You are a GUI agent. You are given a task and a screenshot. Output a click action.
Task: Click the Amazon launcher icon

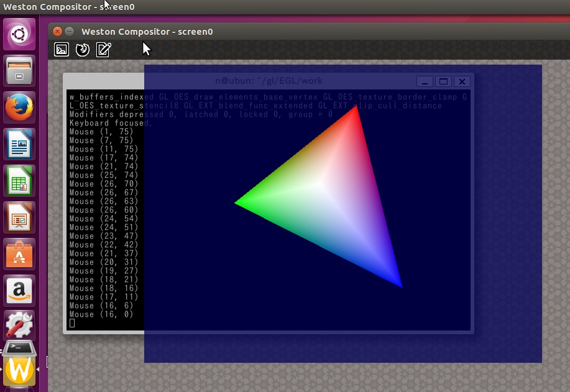(20, 291)
